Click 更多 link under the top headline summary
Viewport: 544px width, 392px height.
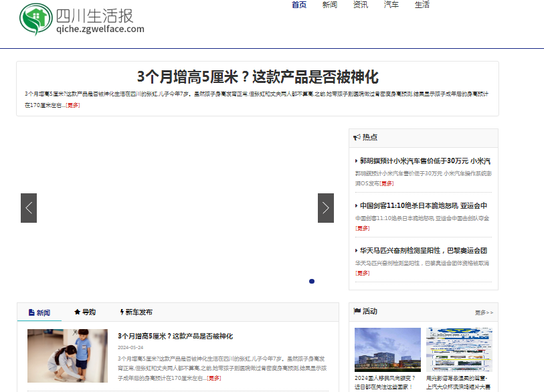tap(73, 105)
